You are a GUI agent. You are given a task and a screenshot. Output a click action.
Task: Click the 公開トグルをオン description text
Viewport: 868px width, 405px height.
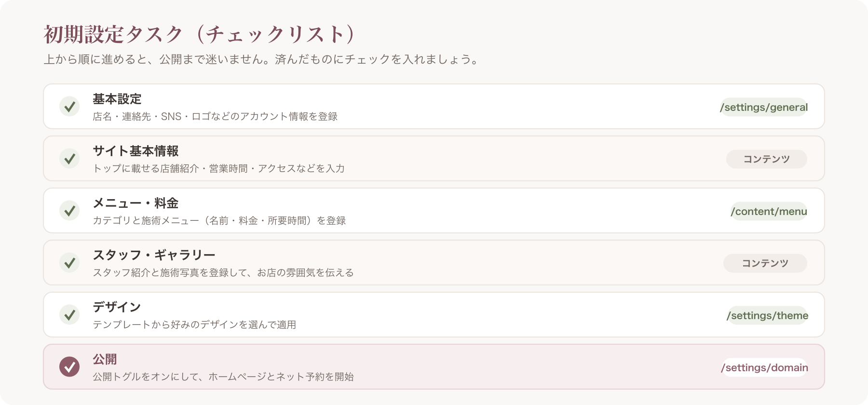point(223,377)
